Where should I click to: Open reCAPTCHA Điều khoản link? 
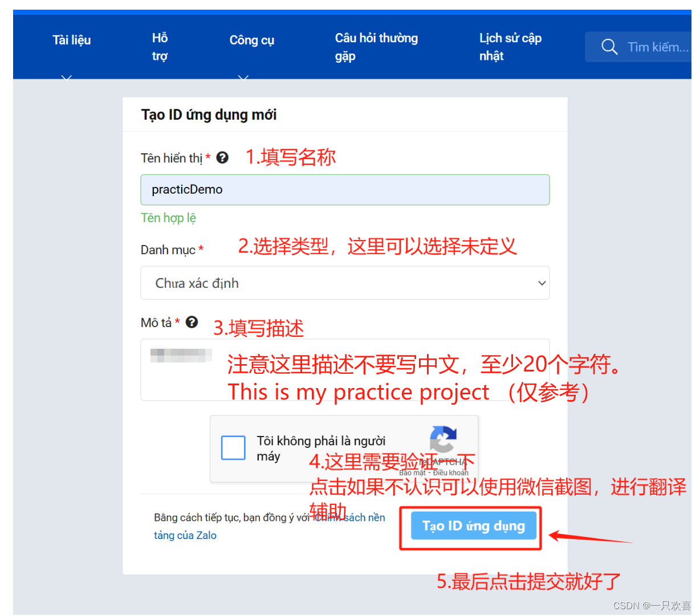pyautogui.click(x=450, y=473)
